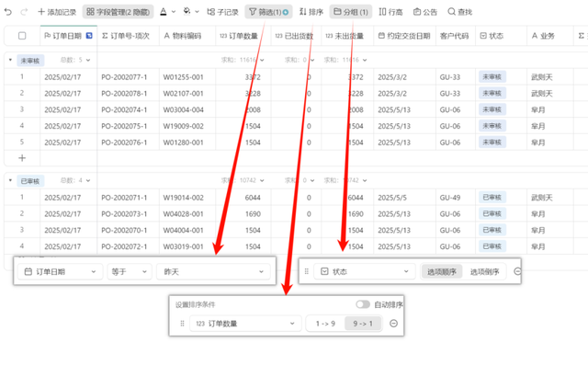Open the 排序 sort panel
Screen dimensions: 588x388
(311, 12)
